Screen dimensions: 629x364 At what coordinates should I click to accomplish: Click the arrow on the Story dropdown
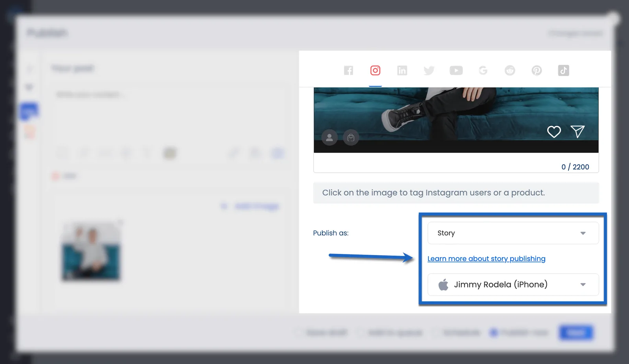(x=583, y=233)
